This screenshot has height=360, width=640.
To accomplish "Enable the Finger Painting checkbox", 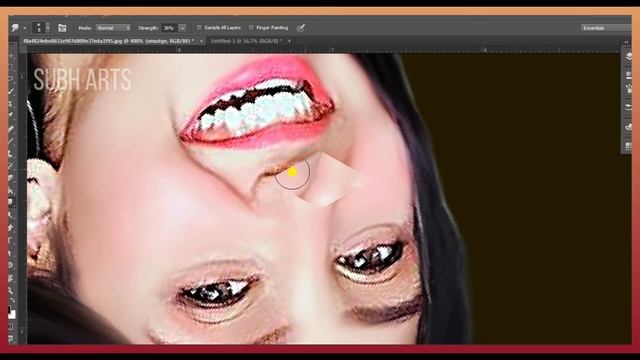I will [x=251, y=28].
